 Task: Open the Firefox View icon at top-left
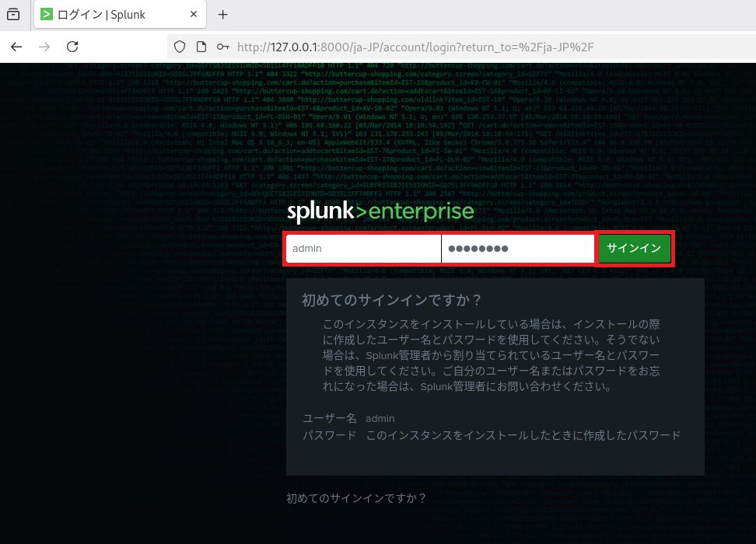click(13, 14)
